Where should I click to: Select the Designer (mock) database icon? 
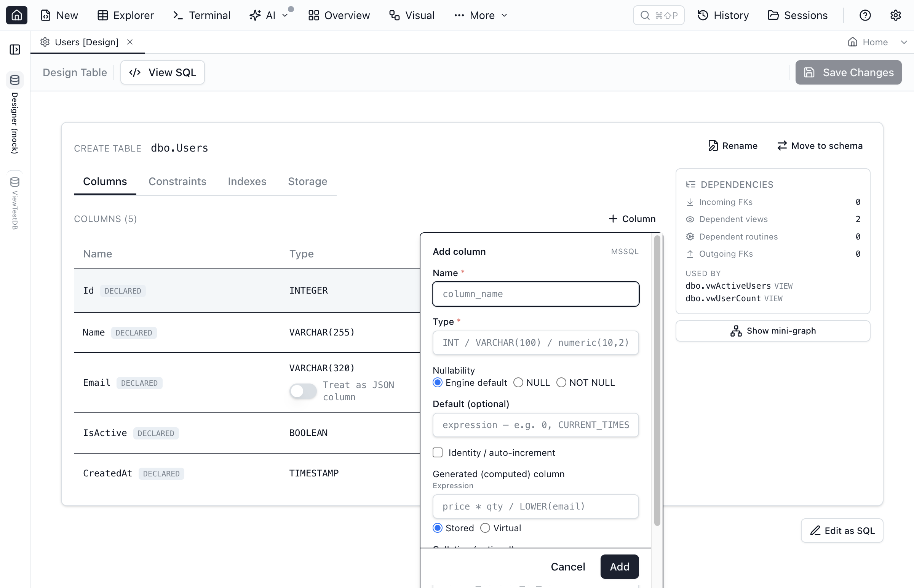pos(15,80)
